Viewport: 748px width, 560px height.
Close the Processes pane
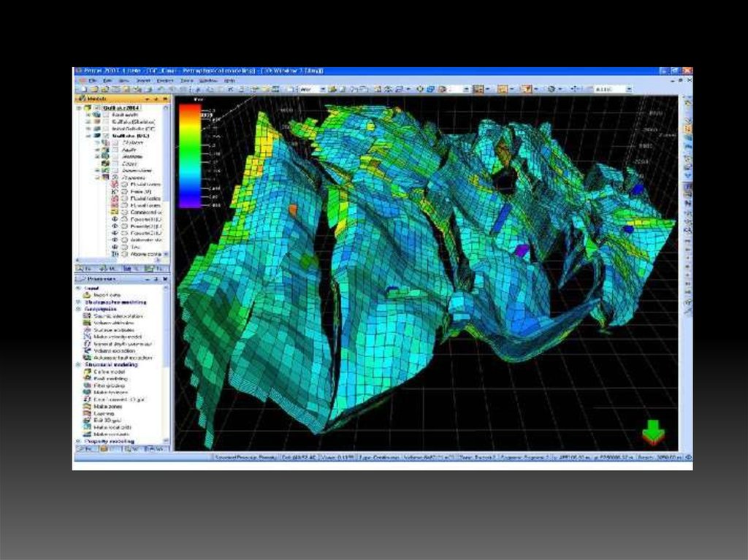click(166, 279)
